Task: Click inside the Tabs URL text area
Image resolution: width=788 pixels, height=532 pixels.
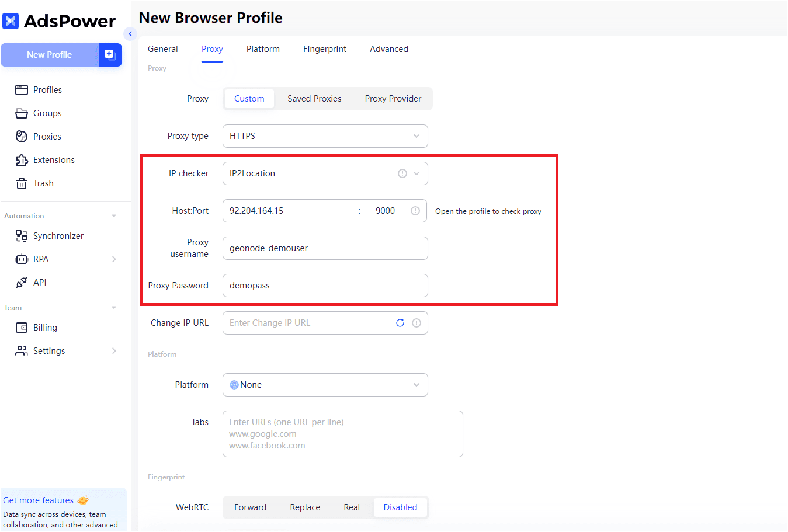Action: pos(342,433)
